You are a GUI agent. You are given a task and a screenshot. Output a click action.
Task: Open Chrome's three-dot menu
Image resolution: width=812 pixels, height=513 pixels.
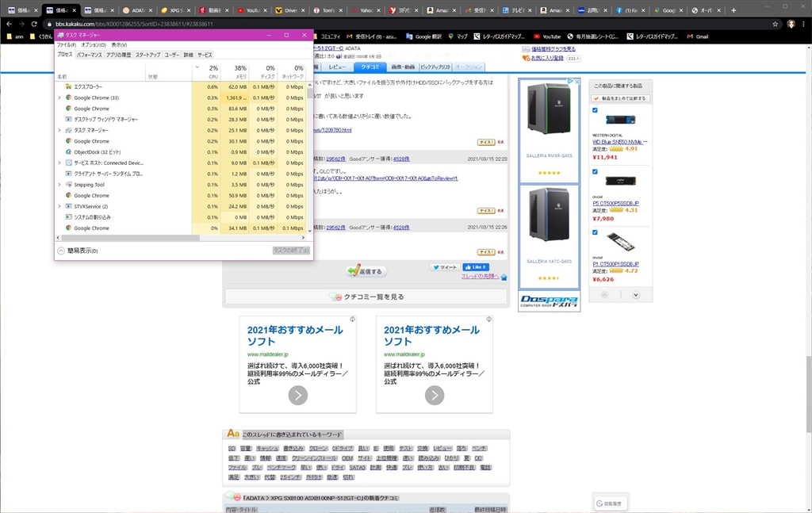pos(804,24)
